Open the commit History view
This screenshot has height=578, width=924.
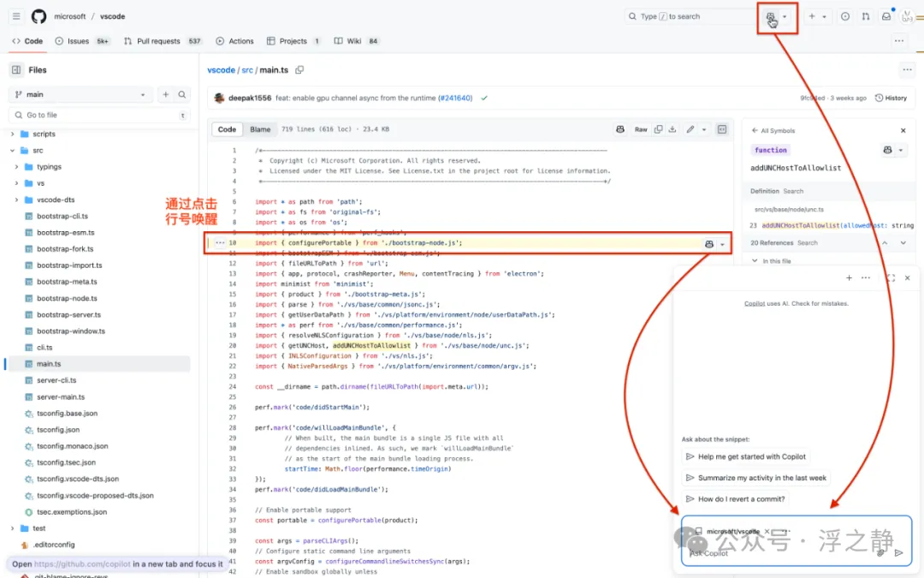click(891, 98)
